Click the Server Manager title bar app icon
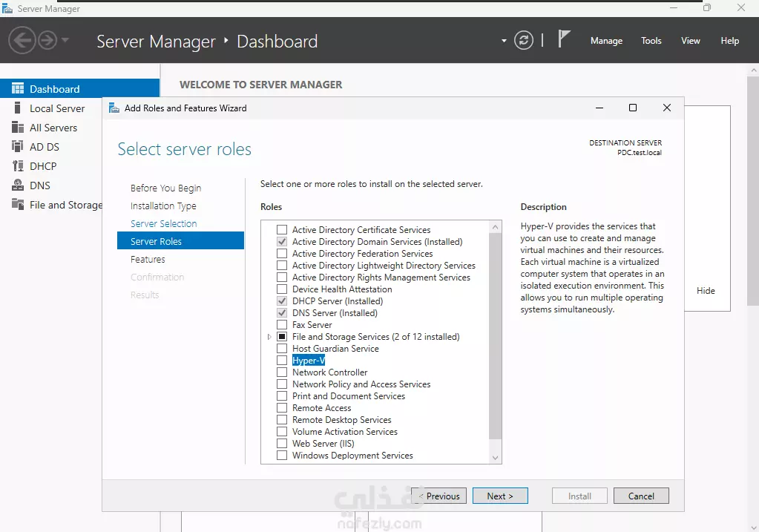Image resolution: width=759 pixels, height=532 pixels. (x=7, y=9)
